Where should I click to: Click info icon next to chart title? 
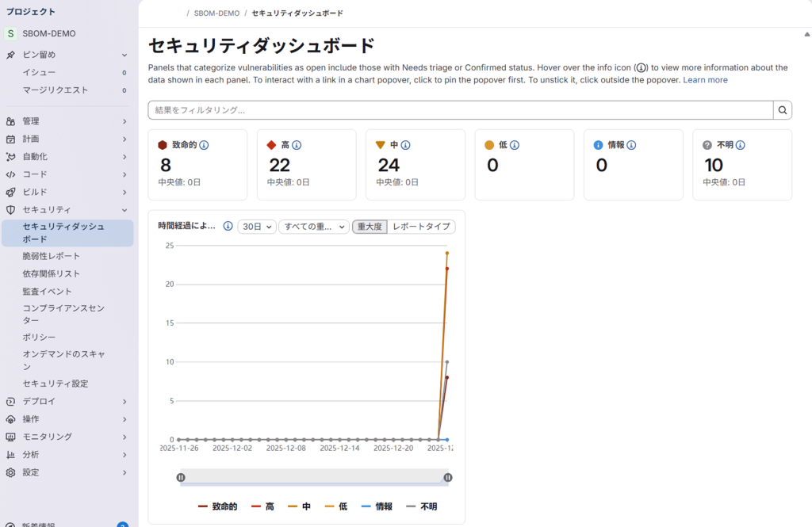[228, 226]
